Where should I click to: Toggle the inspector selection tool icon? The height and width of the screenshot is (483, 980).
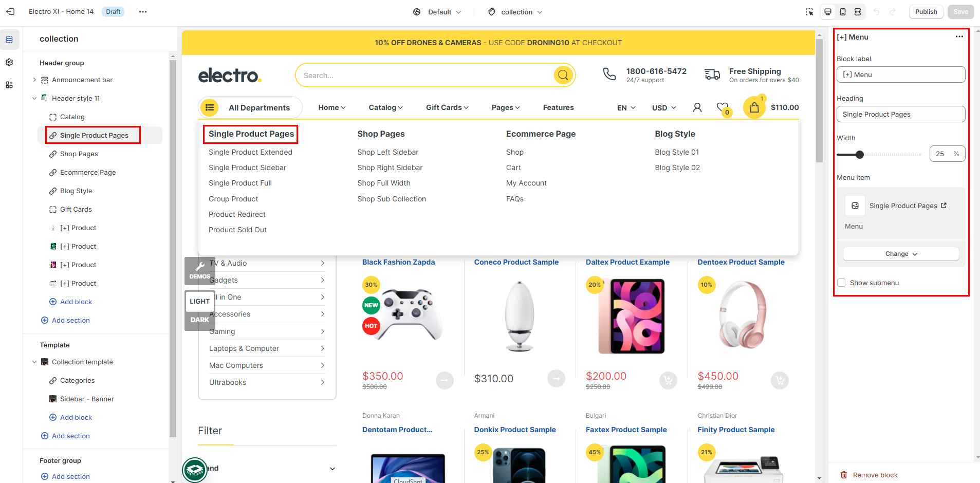809,12
